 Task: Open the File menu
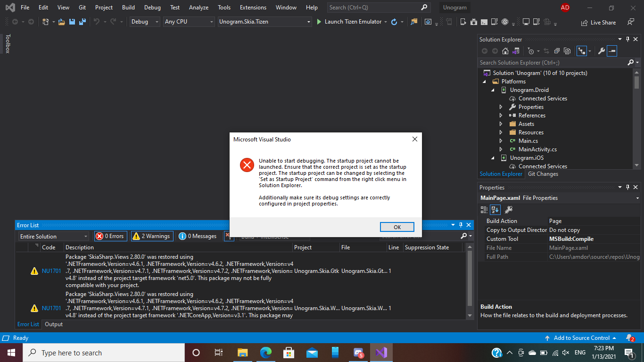[25, 8]
